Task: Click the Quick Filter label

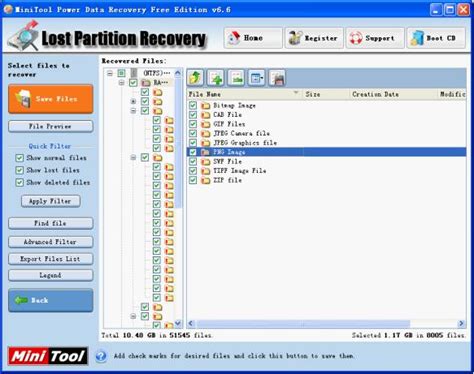Action: (x=50, y=146)
